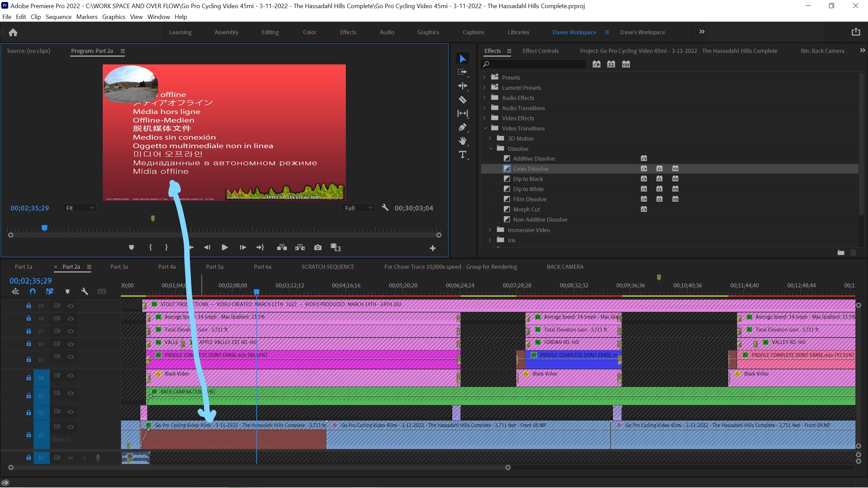Collapse the Dissolve folder

(491, 148)
